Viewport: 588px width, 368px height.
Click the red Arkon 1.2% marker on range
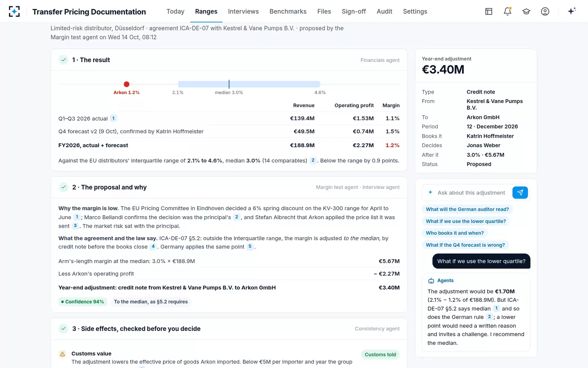point(127,84)
